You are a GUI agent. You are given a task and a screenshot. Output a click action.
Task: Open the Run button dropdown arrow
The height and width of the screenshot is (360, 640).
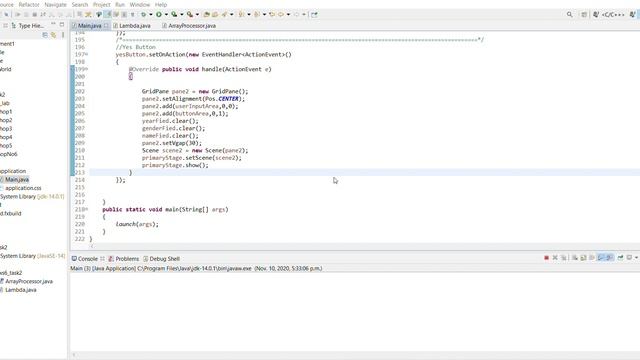[166, 14]
